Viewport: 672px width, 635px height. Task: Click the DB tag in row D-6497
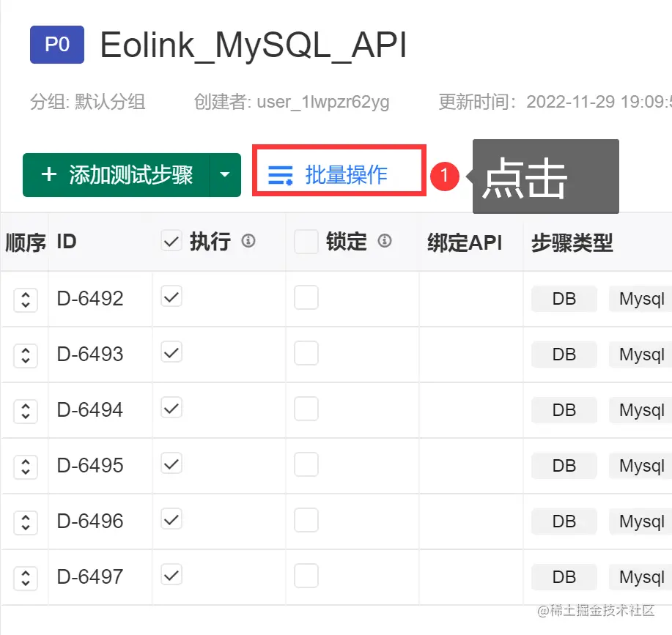pyautogui.click(x=564, y=577)
